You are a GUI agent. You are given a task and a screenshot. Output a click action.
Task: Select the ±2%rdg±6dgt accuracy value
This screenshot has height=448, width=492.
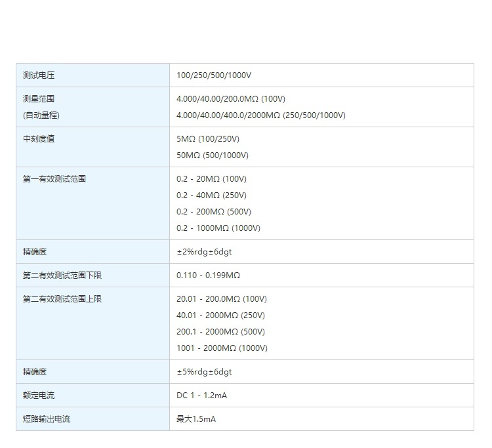click(204, 252)
